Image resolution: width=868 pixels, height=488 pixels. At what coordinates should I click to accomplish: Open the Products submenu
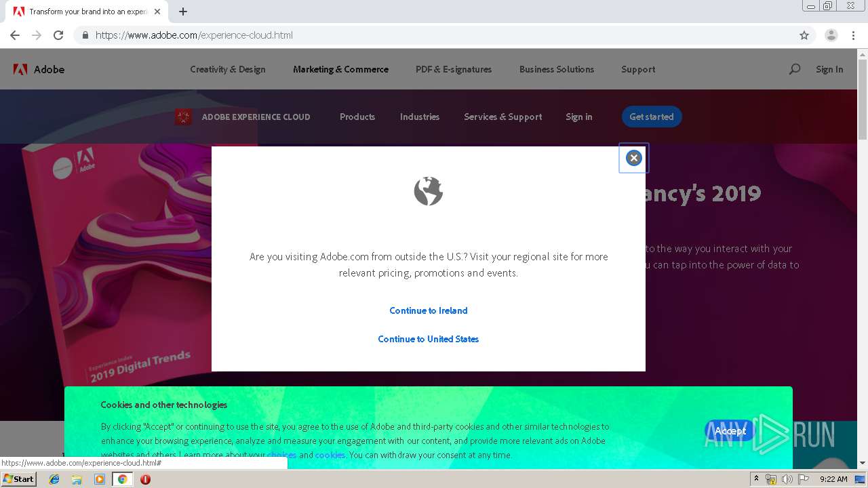[357, 117]
